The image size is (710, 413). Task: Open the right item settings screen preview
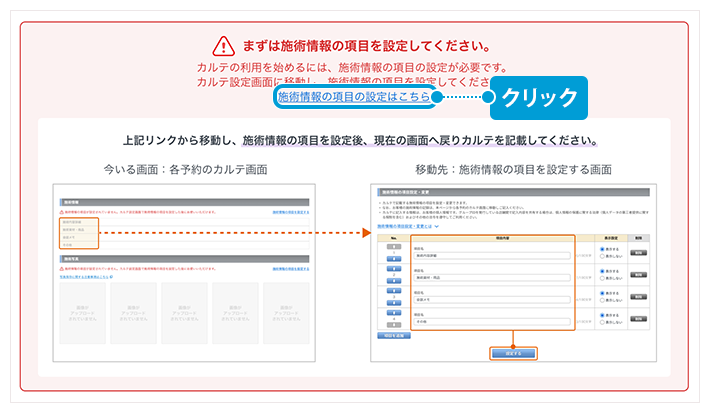513,273
